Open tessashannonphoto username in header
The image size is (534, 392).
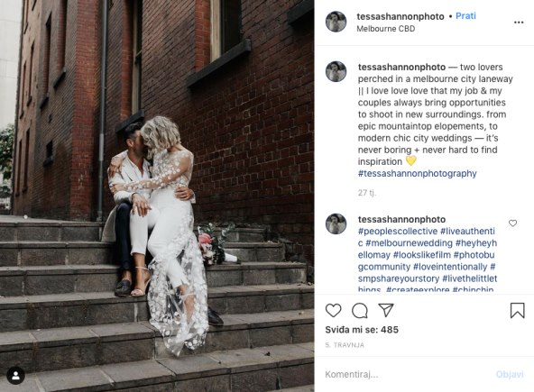[x=400, y=16]
